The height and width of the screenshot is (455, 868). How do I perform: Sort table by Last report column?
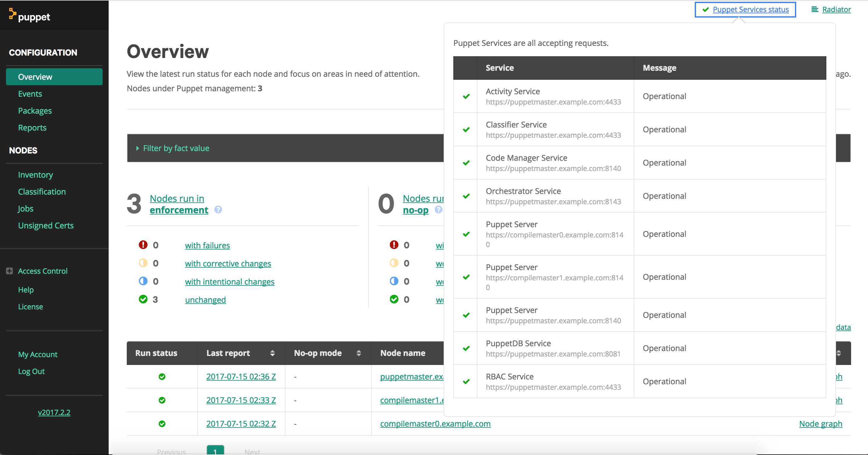point(272,353)
